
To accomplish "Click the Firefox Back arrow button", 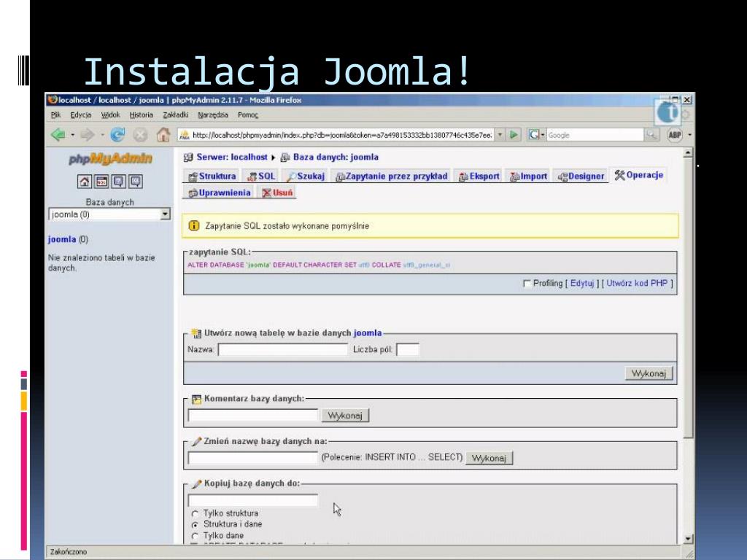I will (x=58, y=135).
